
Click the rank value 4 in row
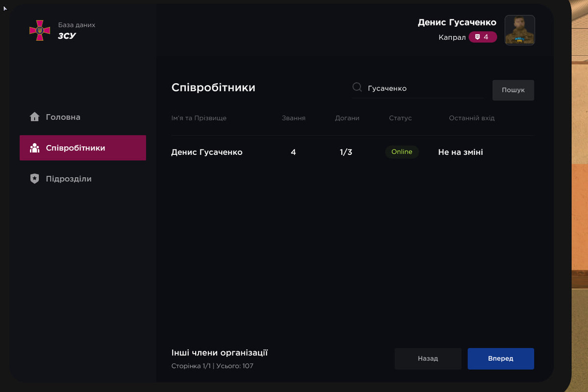(293, 152)
